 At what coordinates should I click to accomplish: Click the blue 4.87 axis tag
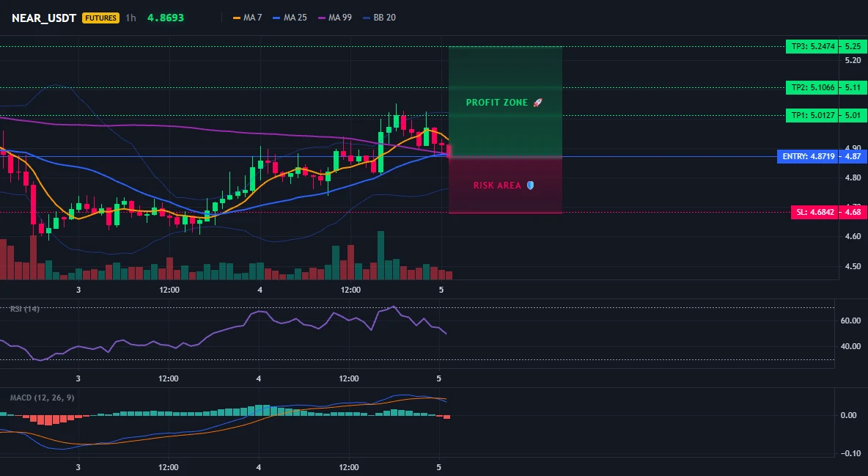[853, 157]
